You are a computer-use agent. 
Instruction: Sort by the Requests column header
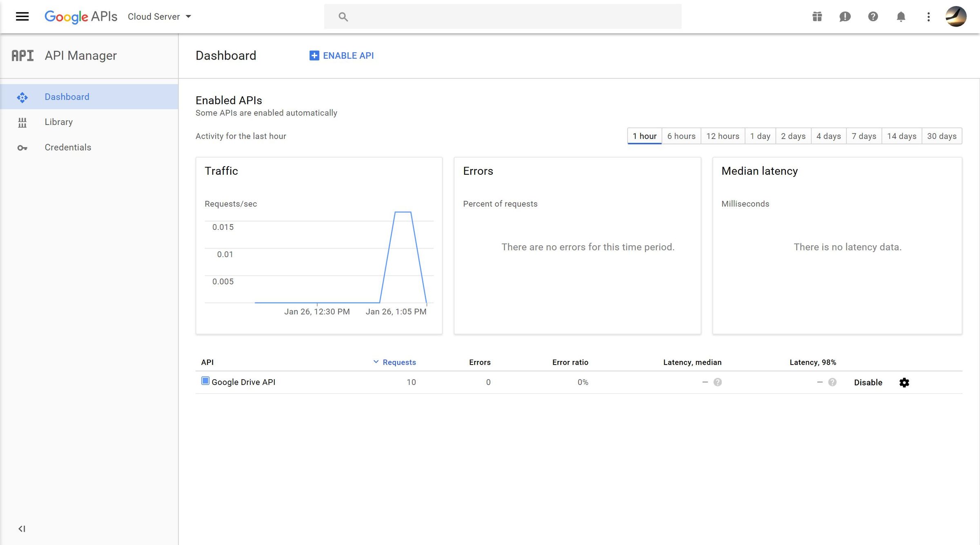point(399,362)
